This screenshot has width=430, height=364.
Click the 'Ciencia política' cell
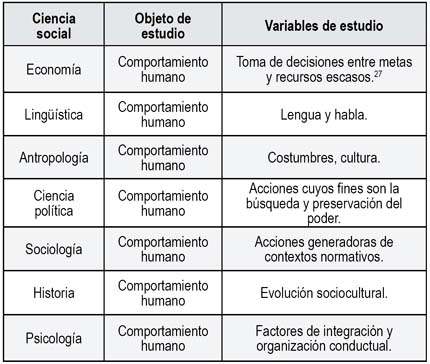[x=54, y=203]
